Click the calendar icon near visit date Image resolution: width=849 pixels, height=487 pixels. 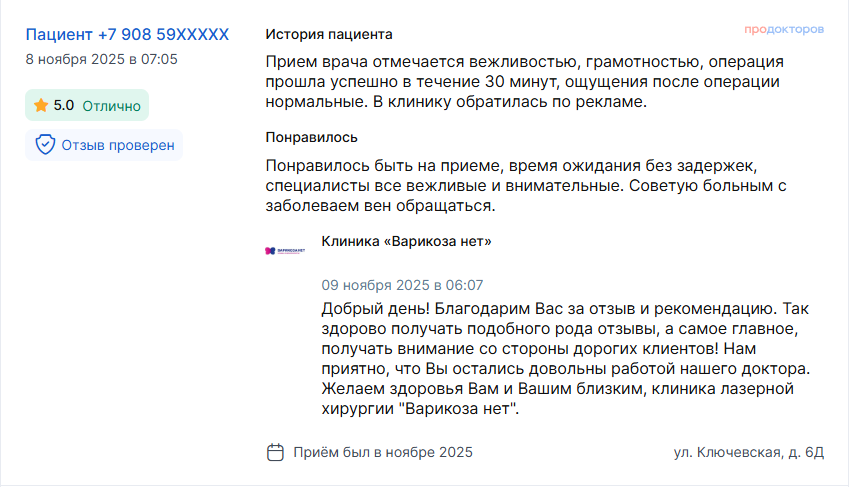[x=276, y=452]
